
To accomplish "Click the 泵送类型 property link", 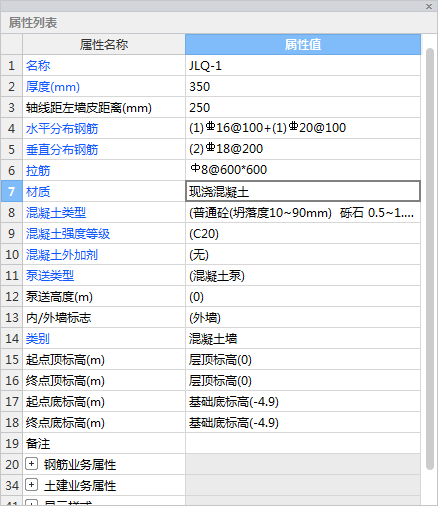I will point(50,276).
